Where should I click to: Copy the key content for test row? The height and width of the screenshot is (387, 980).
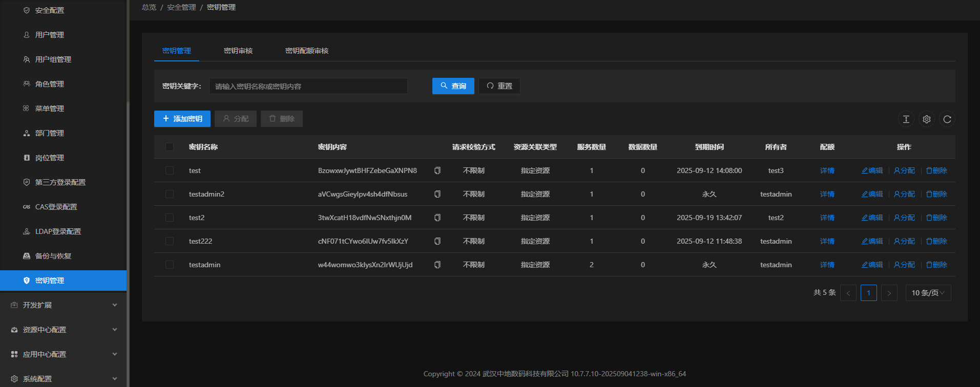coord(437,170)
